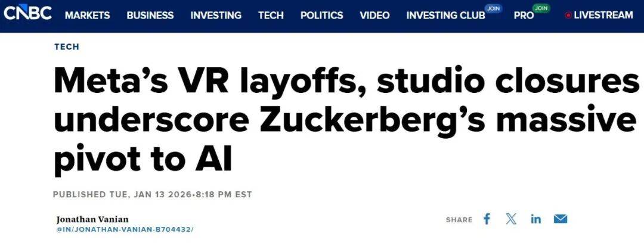Screen dimensions: 644x243
Task: Open Jonathan Vanian's LinkedIn handle link
Action: [125, 229]
